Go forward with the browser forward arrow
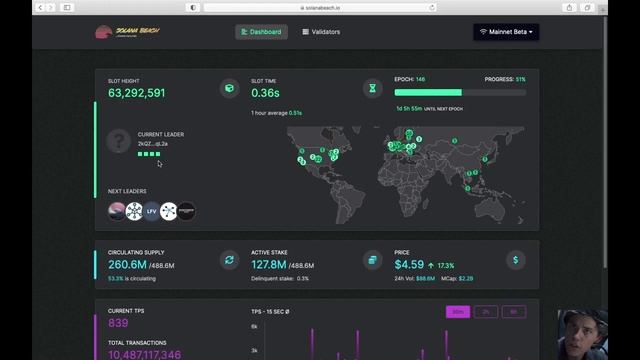 [51, 7]
